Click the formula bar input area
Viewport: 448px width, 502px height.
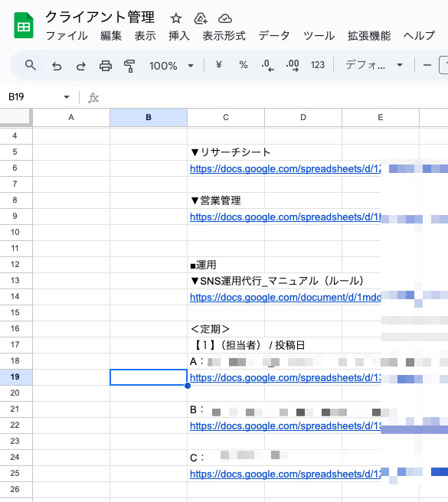click(x=273, y=97)
